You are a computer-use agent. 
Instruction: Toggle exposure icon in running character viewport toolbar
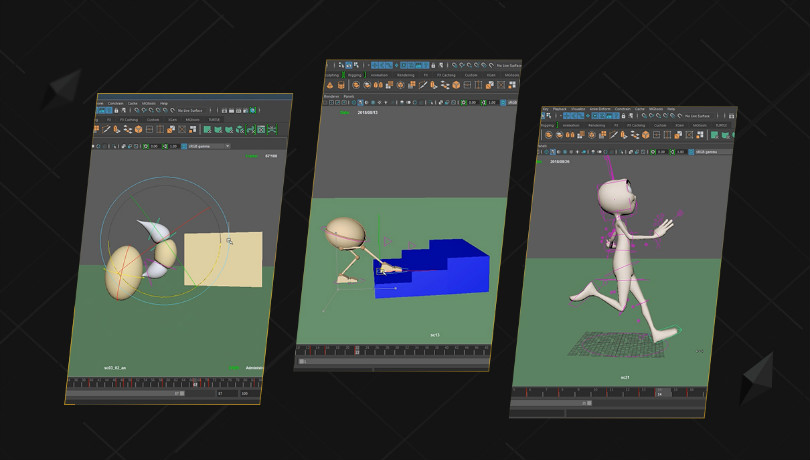[653, 152]
